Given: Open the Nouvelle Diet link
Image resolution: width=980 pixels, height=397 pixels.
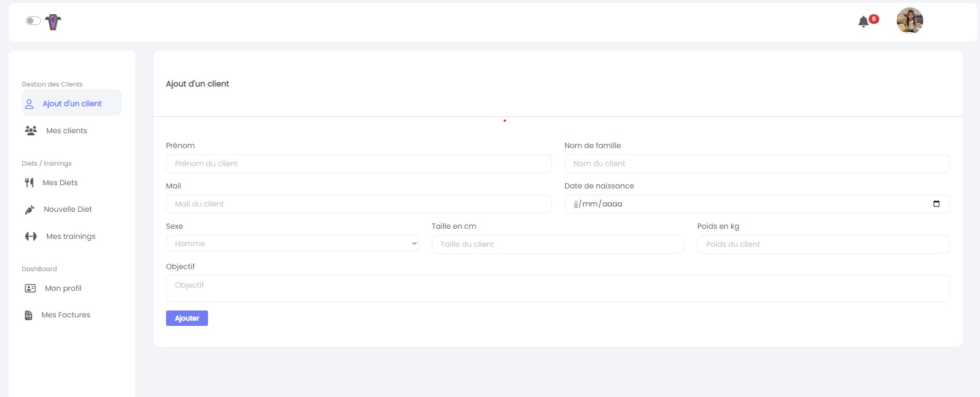Looking at the screenshot, I should (x=68, y=209).
